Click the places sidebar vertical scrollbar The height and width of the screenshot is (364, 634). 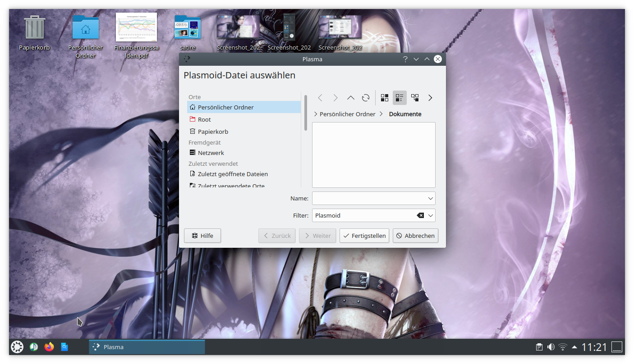click(x=306, y=113)
